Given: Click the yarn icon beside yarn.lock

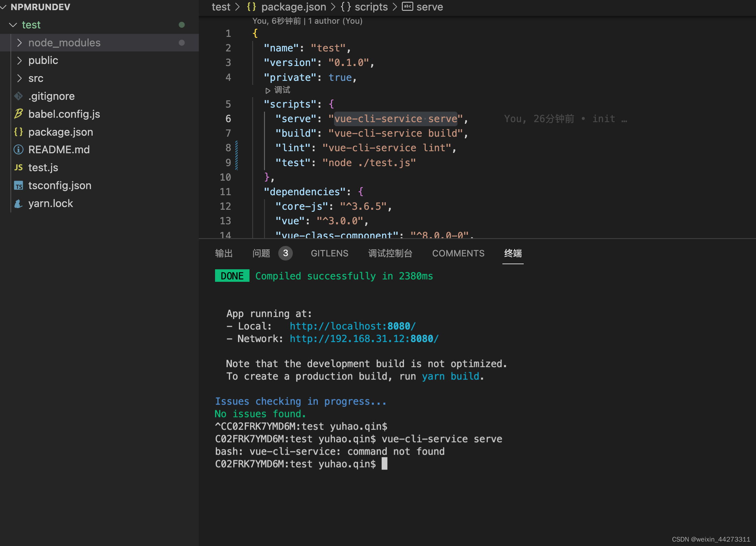Looking at the screenshot, I should pos(19,203).
